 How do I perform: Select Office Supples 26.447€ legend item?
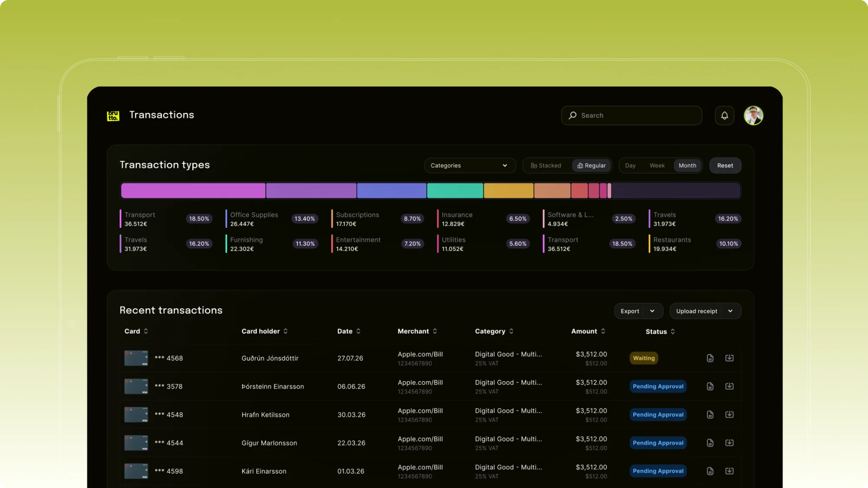click(x=272, y=219)
